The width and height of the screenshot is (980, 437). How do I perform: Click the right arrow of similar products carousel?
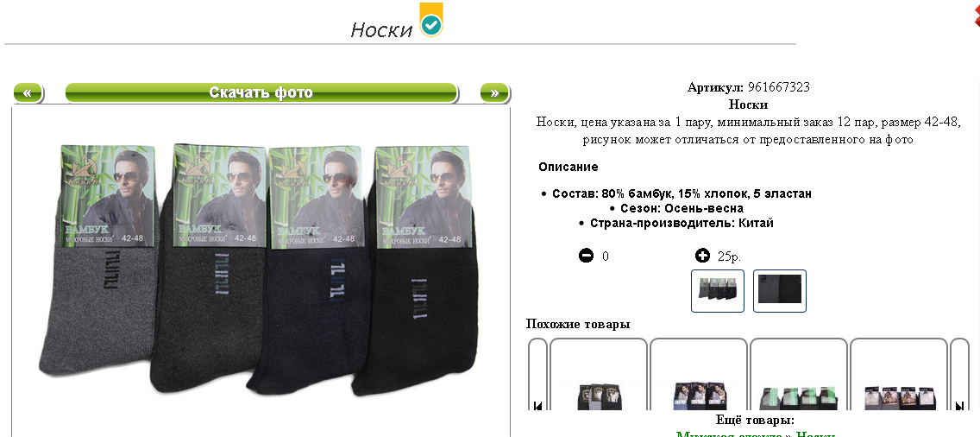coord(959,406)
